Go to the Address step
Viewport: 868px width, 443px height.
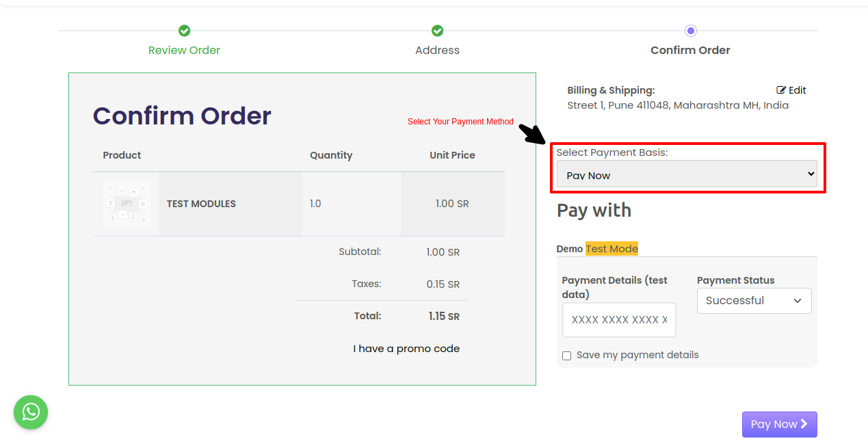(x=438, y=51)
